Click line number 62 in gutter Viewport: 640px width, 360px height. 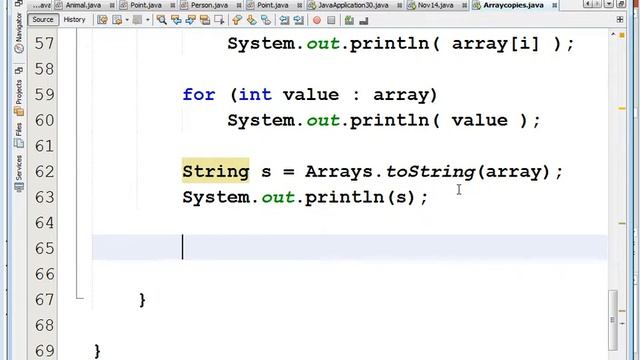44,171
